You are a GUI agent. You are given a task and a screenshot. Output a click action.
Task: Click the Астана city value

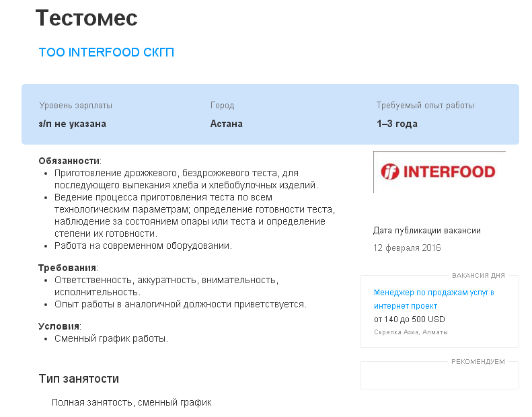(226, 124)
